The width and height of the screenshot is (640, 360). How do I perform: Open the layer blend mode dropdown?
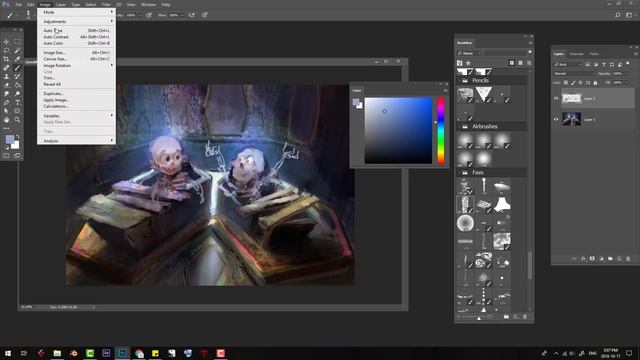[x=574, y=73]
